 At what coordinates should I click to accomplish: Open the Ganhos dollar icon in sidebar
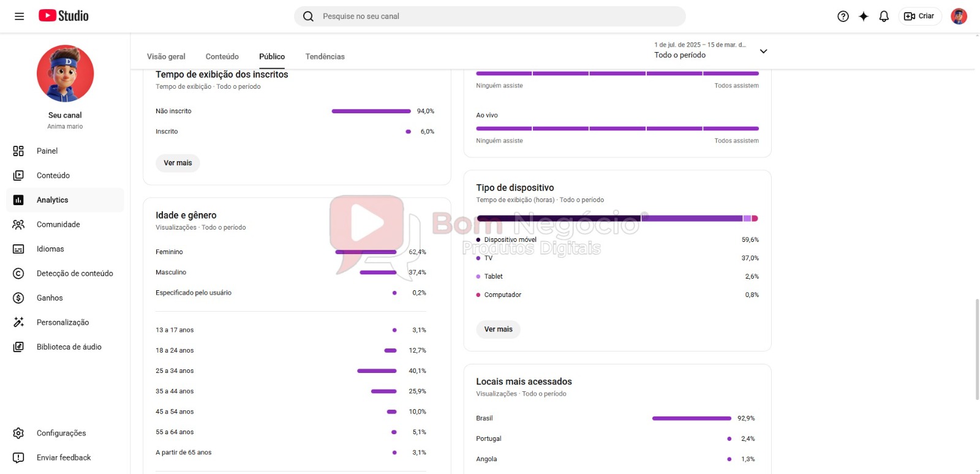[x=18, y=298]
